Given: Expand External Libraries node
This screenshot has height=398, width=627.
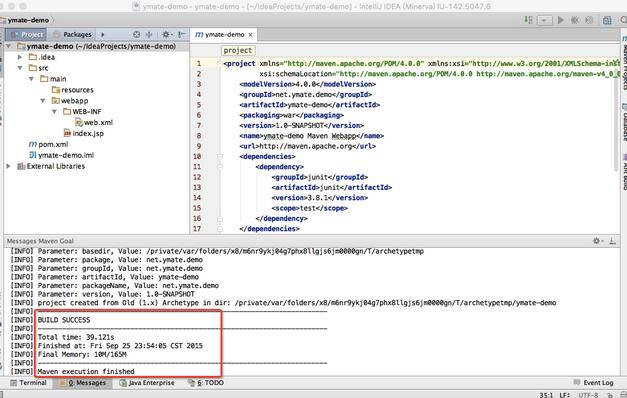Looking at the screenshot, I should [x=8, y=166].
